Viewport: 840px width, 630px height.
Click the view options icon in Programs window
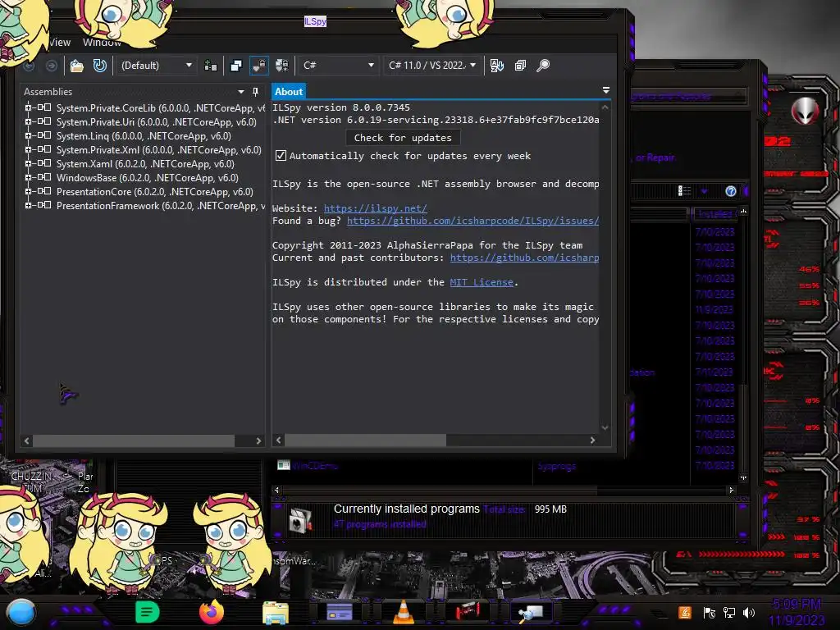[684, 191]
